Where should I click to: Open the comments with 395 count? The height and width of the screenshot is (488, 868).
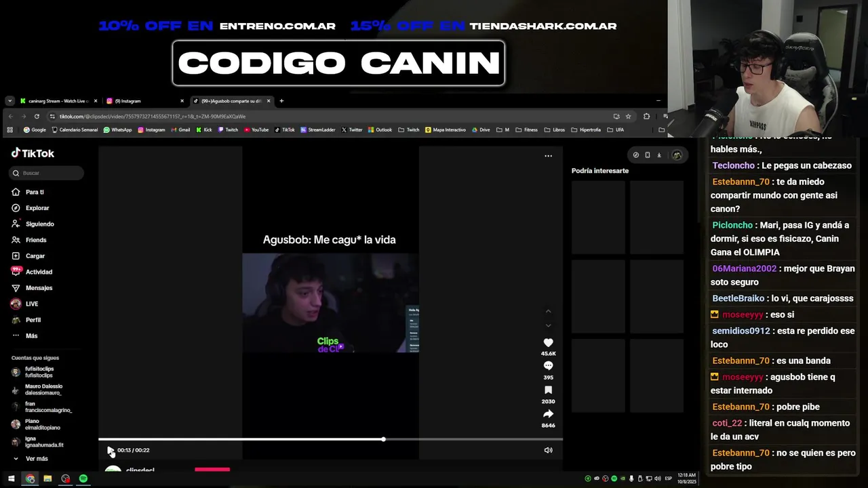(548, 366)
